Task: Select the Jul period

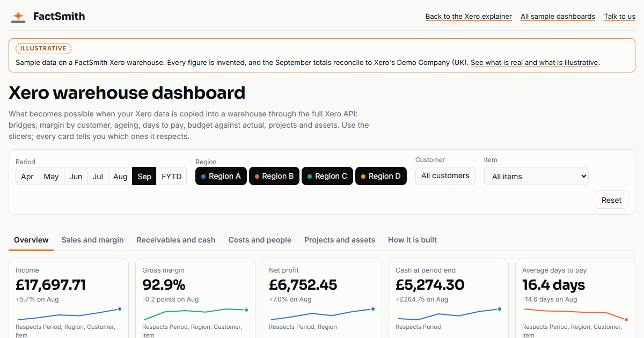Action: coord(98,177)
